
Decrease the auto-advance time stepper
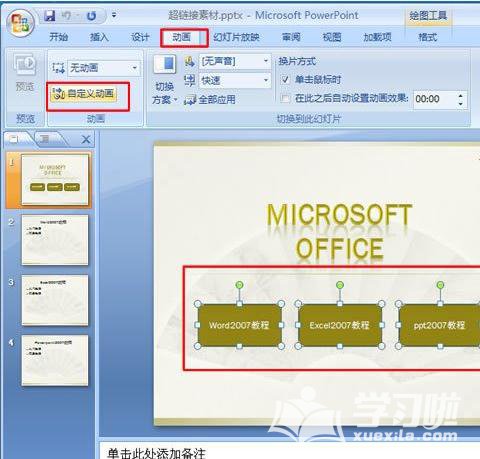(461, 104)
